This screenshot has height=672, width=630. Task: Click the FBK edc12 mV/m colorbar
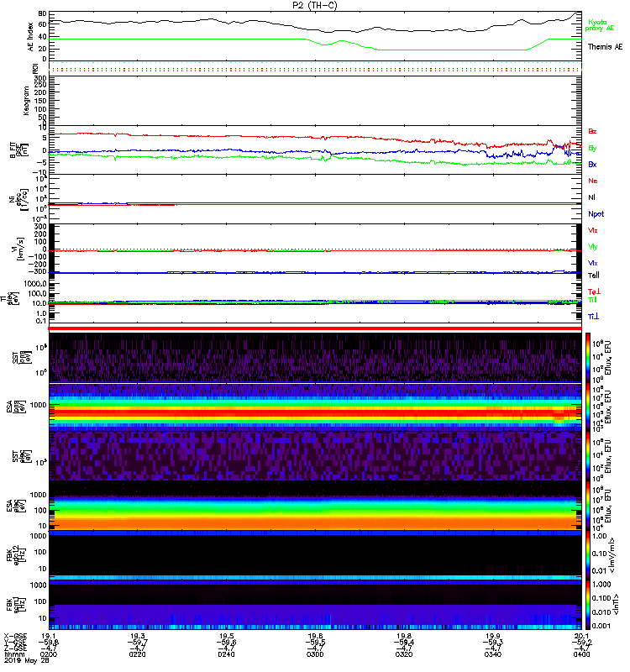(588, 555)
